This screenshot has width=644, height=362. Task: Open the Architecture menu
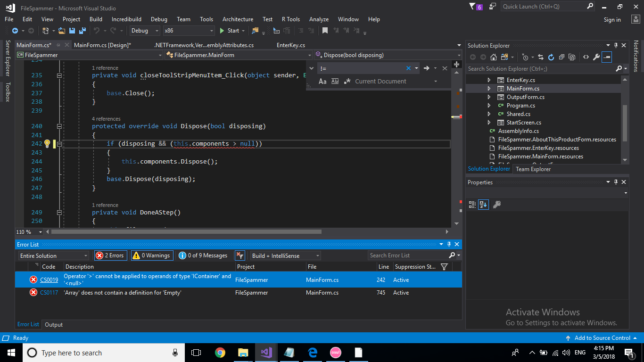pyautogui.click(x=238, y=19)
